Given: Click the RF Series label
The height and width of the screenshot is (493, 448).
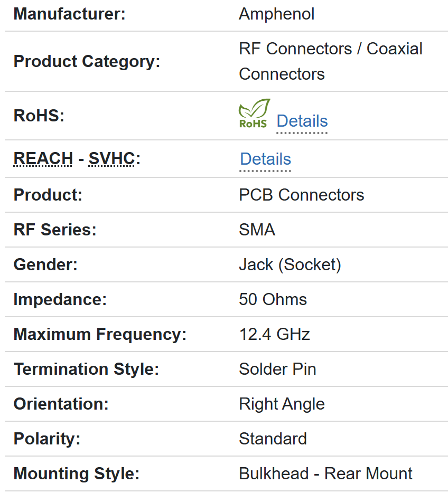Looking at the screenshot, I should [x=55, y=230].
